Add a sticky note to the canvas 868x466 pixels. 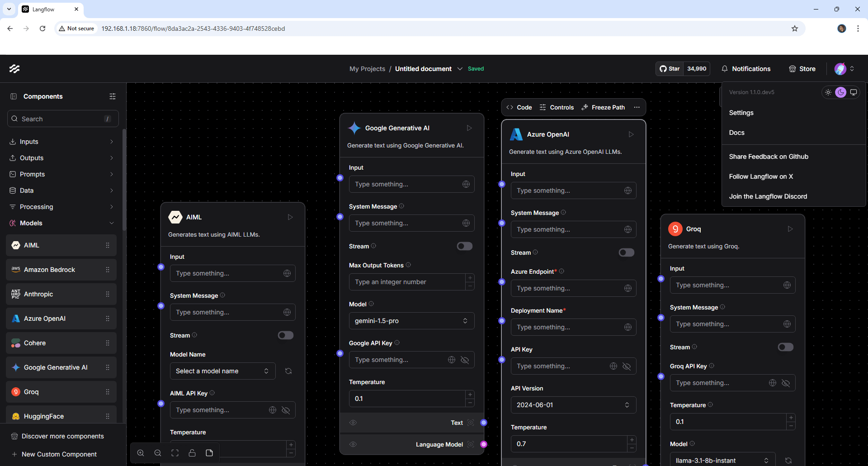click(209, 453)
